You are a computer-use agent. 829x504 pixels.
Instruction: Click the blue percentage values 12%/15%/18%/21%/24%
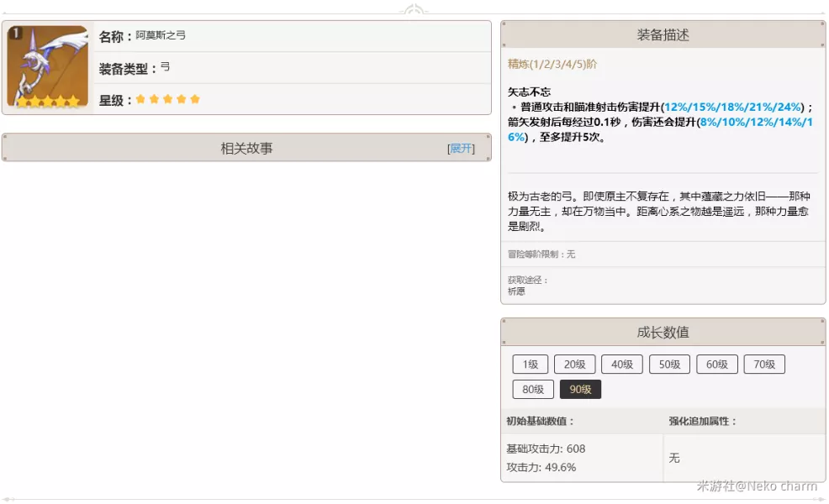coord(733,108)
